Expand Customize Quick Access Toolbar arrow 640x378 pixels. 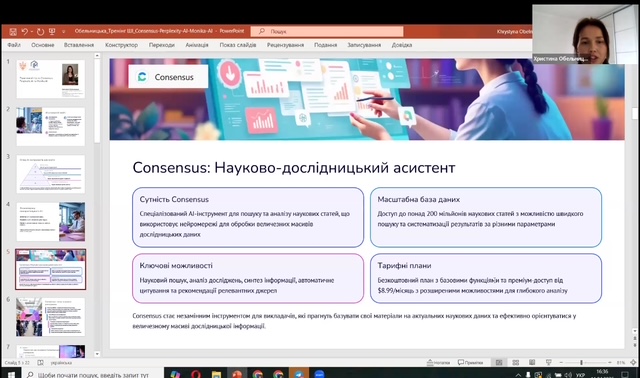63,31
